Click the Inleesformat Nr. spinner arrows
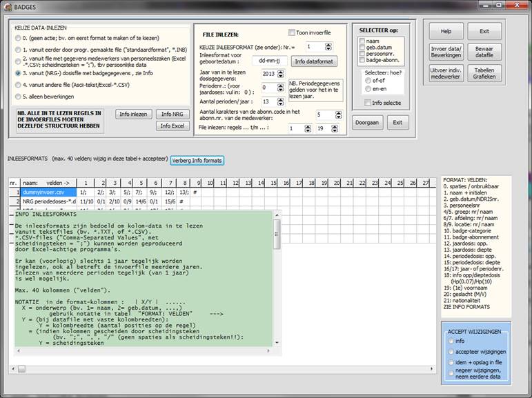 pos(328,46)
